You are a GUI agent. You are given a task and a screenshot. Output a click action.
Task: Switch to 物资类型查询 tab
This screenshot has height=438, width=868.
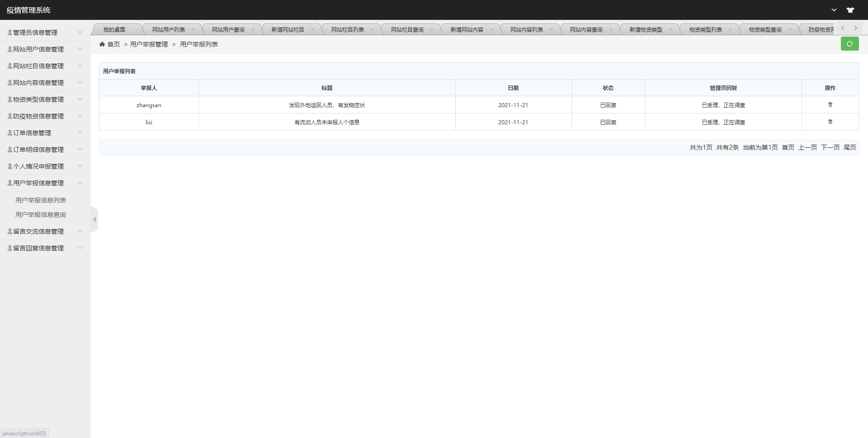765,29
